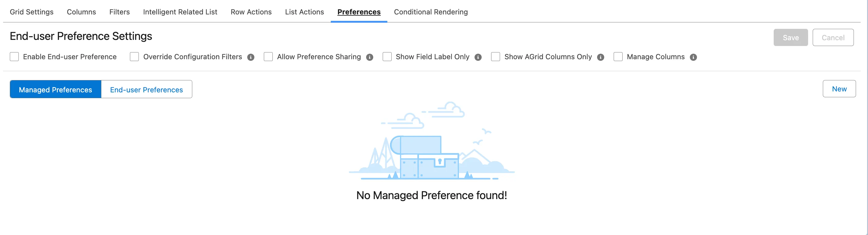Viewport: 868px width, 235px height.
Task: Click the info icon near Show AGrid Columns Only
Action: [x=601, y=57]
